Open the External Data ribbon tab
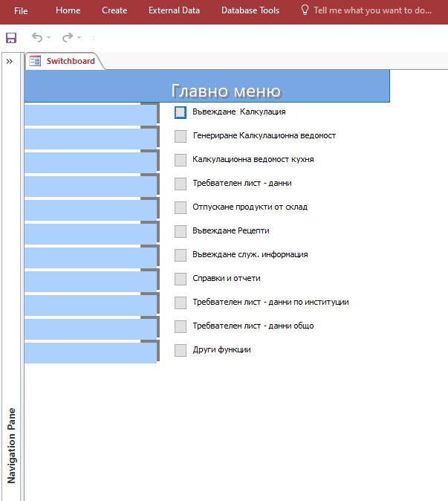 pyautogui.click(x=174, y=10)
